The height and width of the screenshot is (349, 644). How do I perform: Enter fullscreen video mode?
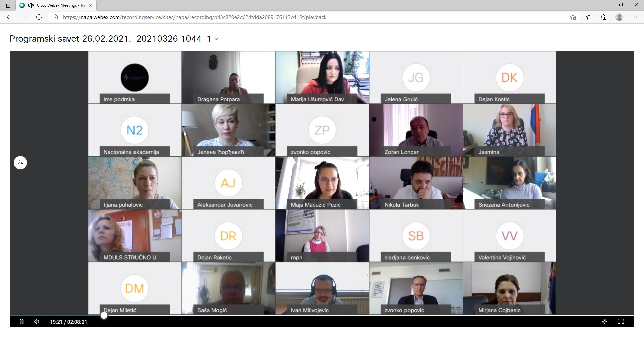[x=621, y=321]
